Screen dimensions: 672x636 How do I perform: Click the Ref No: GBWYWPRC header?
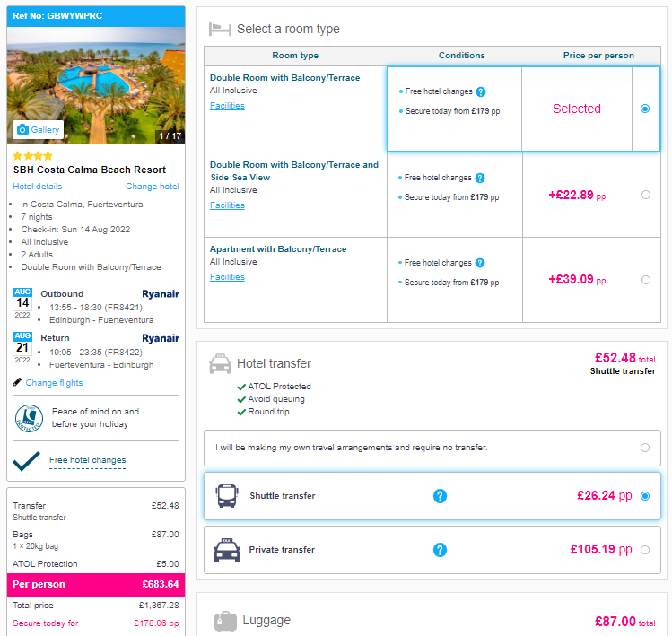(x=96, y=16)
